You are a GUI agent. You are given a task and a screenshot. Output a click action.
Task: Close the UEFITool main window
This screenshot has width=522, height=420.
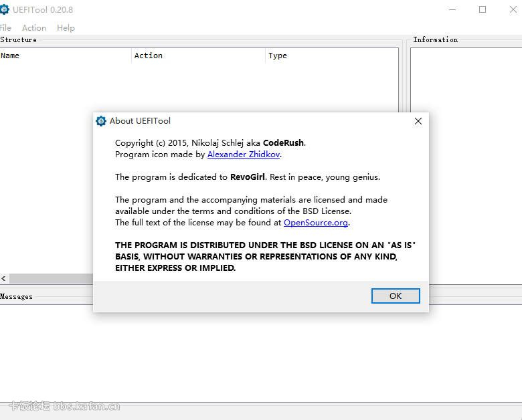click(x=513, y=9)
